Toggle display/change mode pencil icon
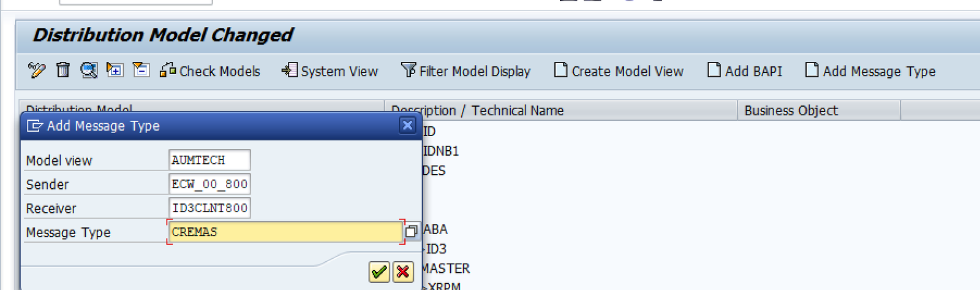 (37, 71)
